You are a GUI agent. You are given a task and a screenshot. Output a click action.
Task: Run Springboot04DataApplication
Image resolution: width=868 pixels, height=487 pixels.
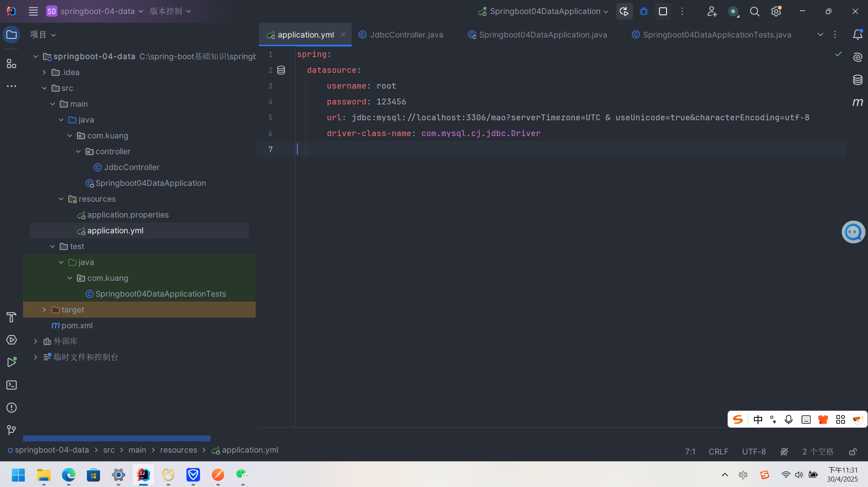pyautogui.click(x=624, y=11)
